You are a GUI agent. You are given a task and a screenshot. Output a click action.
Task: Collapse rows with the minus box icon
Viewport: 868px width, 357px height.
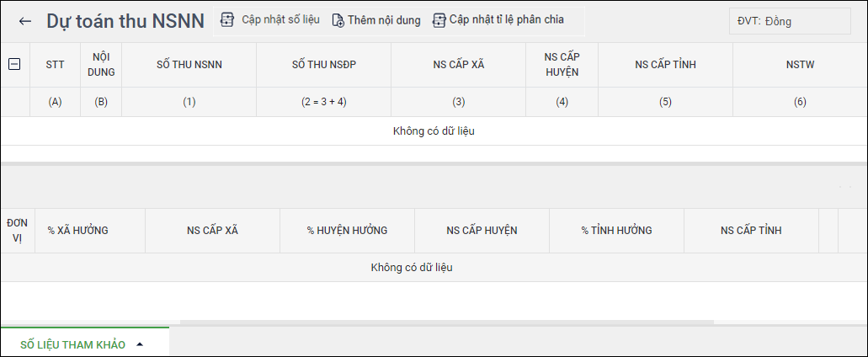[x=13, y=64]
